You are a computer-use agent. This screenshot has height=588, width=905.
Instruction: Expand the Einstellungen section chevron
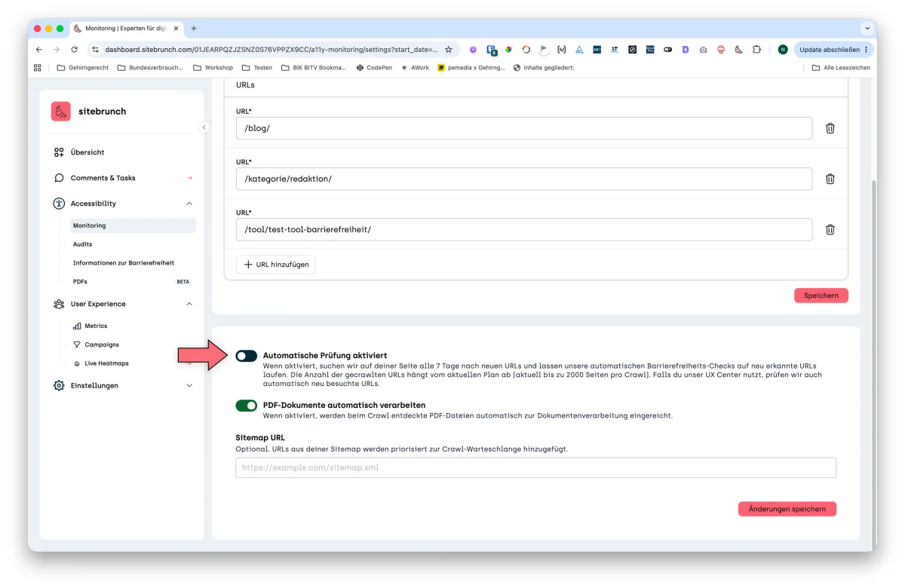(189, 385)
